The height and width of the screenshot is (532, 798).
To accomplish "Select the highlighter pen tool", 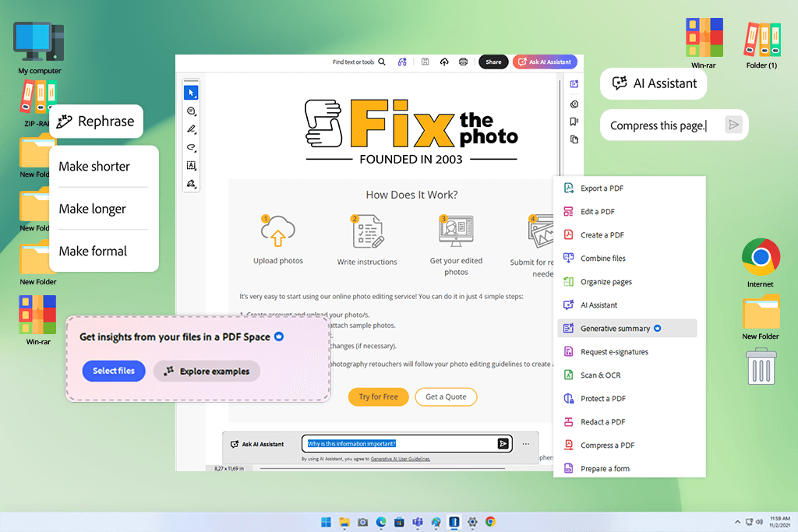I will [x=192, y=129].
